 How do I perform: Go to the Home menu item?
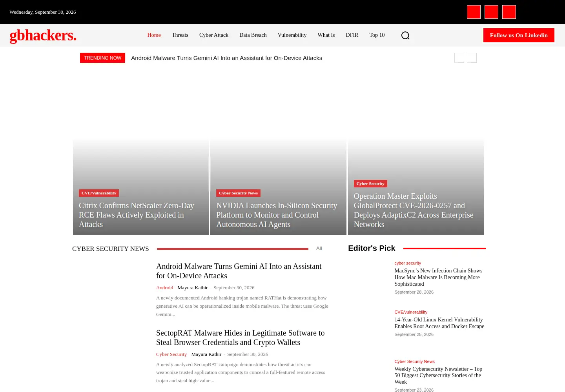coord(154,35)
